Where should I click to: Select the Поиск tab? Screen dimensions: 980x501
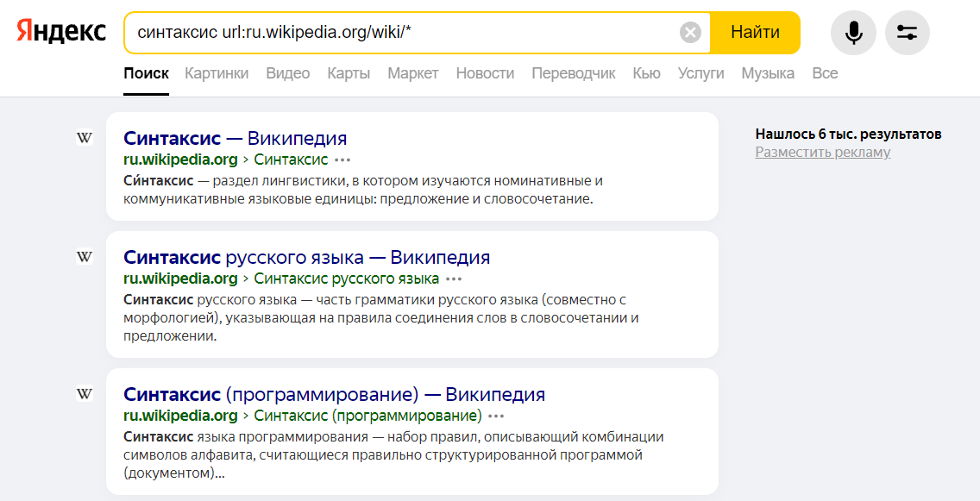tap(147, 73)
